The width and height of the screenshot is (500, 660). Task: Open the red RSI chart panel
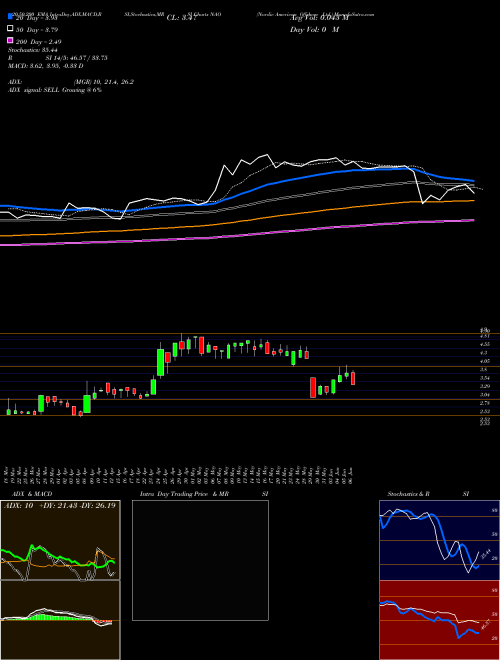[439, 620]
